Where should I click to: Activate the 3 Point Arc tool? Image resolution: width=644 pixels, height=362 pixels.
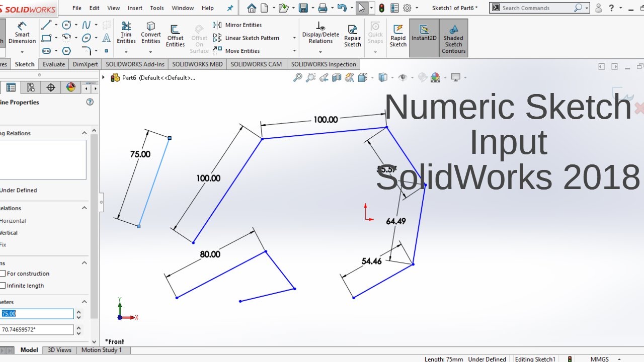66,38
